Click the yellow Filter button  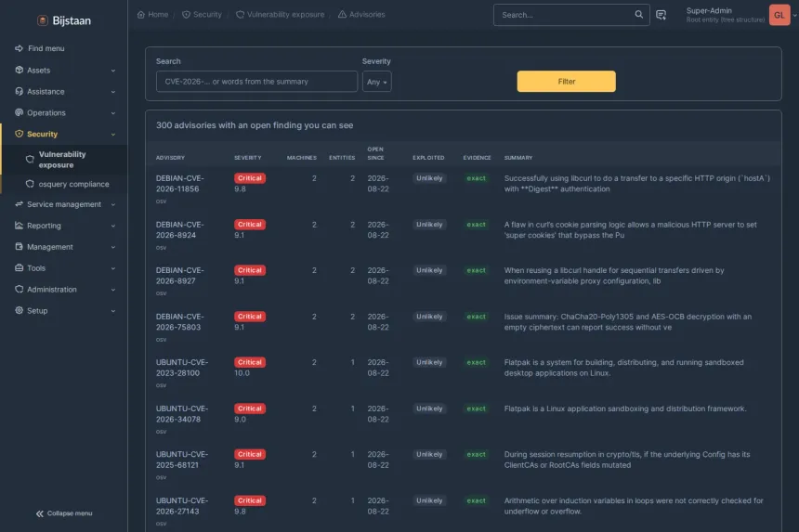pyautogui.click(x=566, y=82)
